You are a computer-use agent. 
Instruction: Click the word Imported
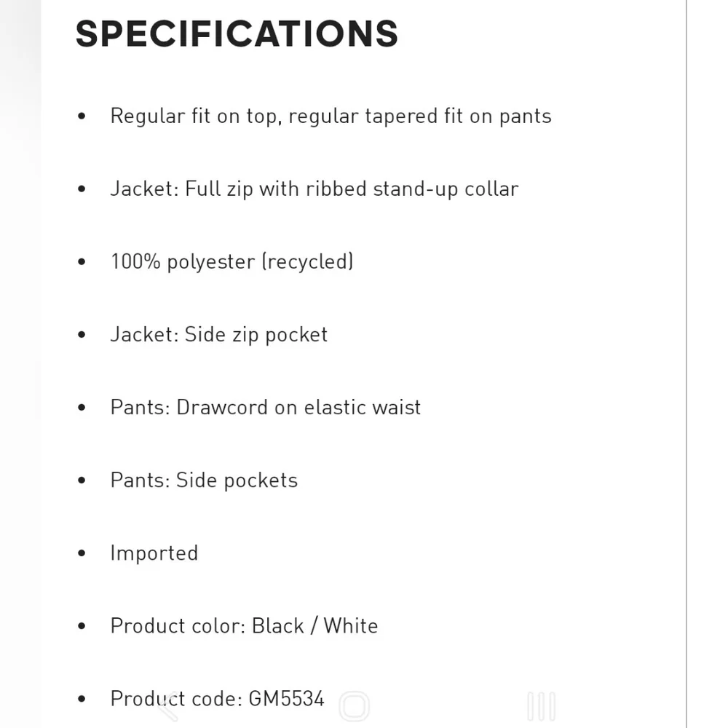click(x=154, y=553)
